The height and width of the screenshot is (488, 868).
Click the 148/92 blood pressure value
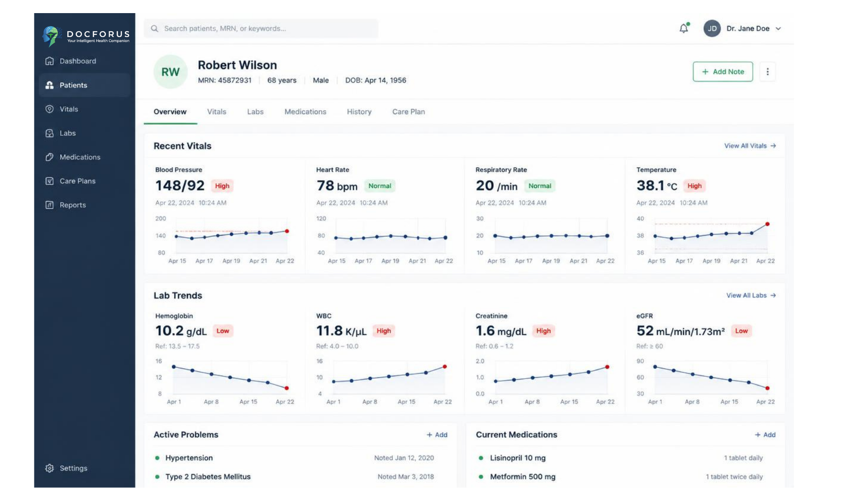(180, 185)
